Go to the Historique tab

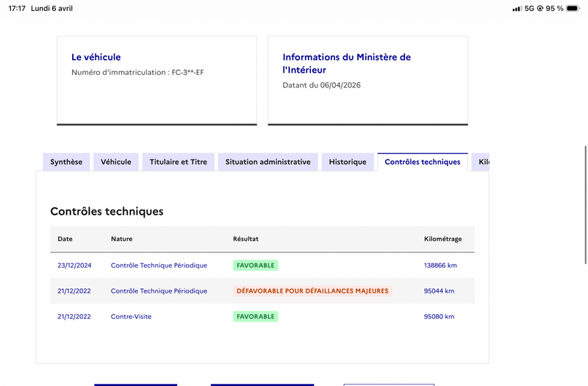click(x=348, y=162)
